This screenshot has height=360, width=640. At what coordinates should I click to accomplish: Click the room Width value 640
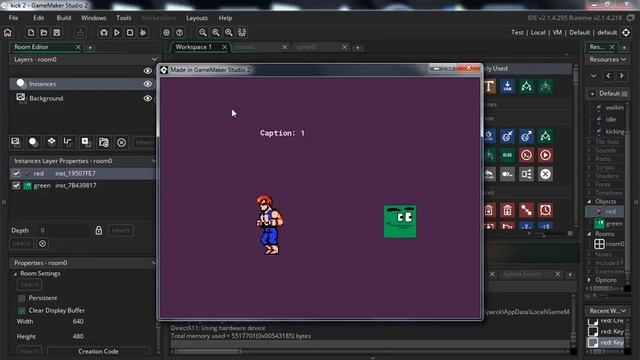click(x=78, y=322)
